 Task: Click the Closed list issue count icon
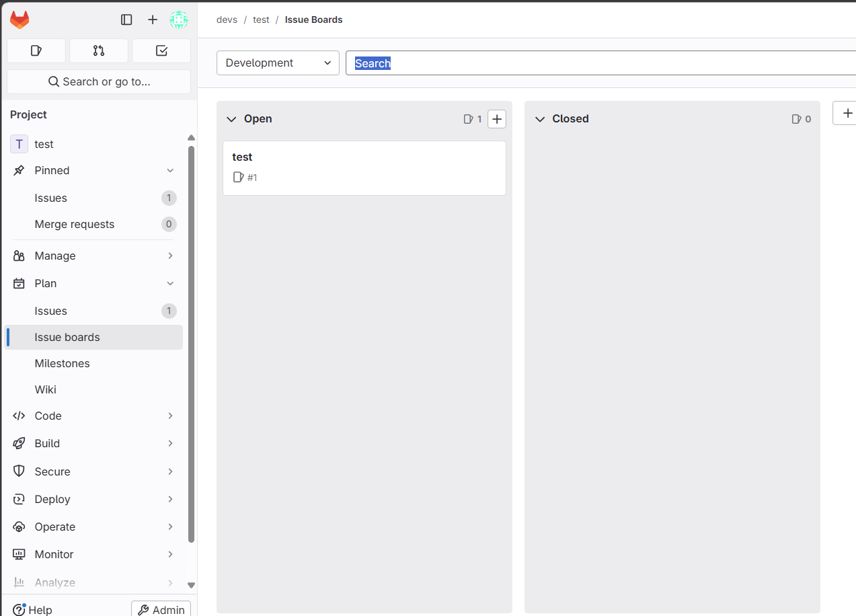click(797, 119)
